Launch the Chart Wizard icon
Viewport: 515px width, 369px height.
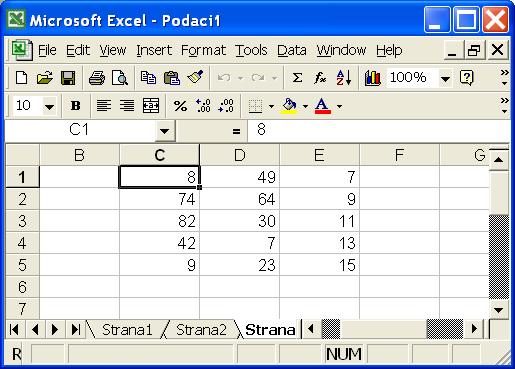click(x=372, y=78)
